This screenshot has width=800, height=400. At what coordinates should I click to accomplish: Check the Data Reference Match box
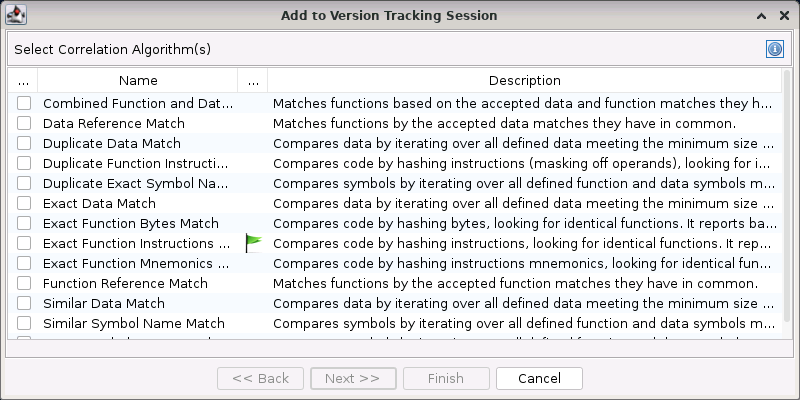23,123
